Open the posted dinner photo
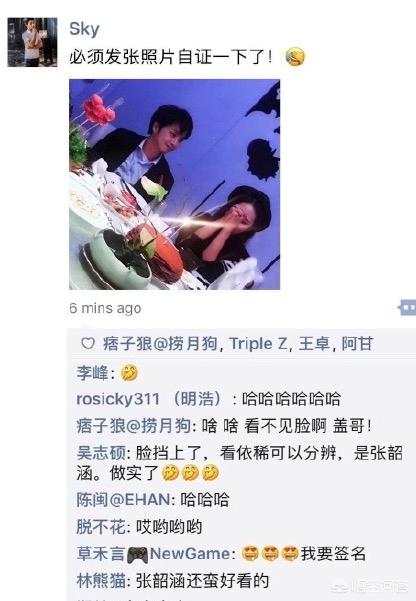The width and height of the screenshot is (416, 601). click(174, 184)
